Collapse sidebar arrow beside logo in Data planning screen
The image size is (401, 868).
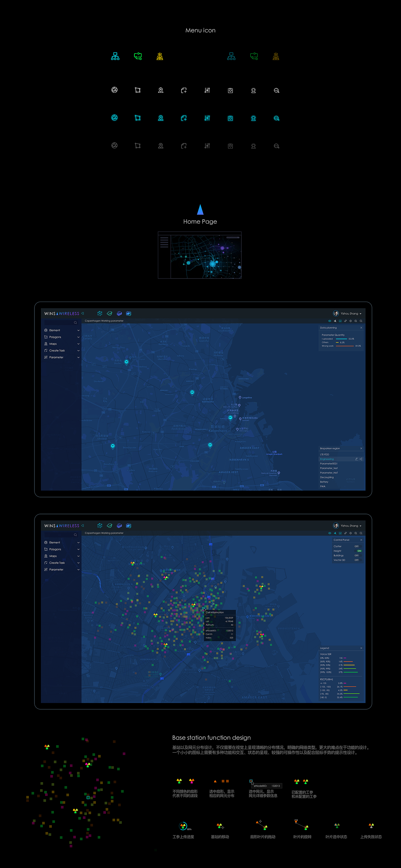(83, 313)
